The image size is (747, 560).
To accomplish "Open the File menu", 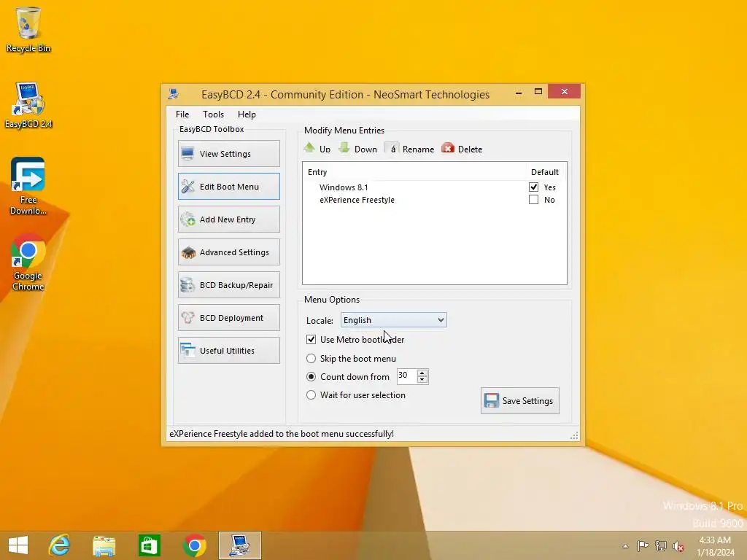I will click(x=182, y=114).
